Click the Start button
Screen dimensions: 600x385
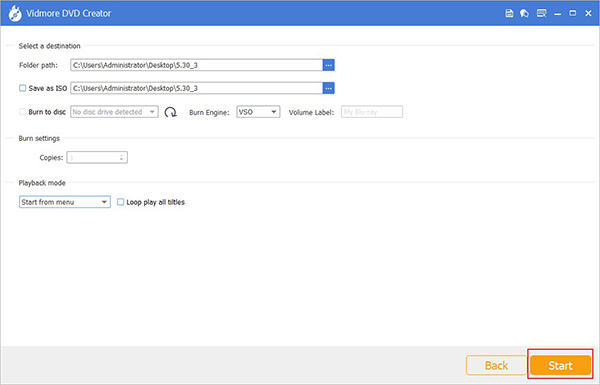[x=560, y=365]
